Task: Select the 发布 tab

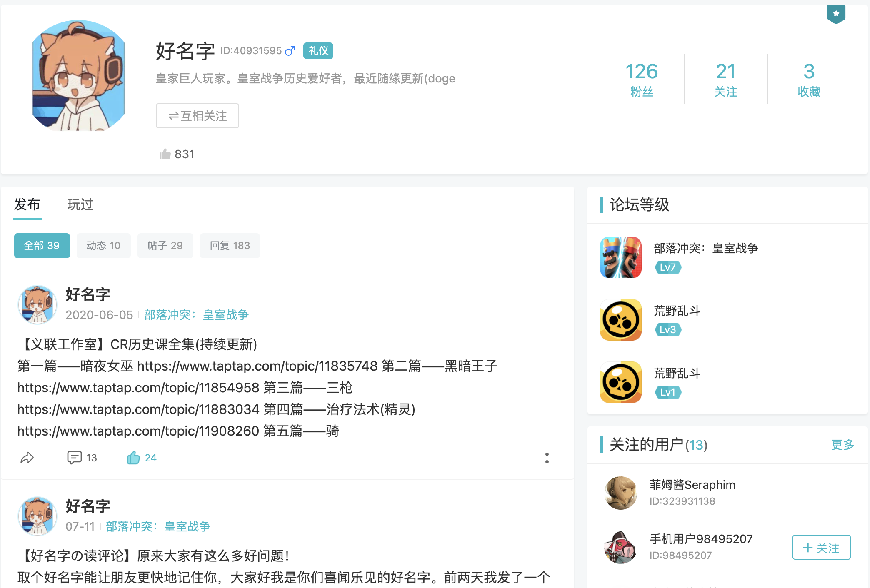Action: pos(27,204)
